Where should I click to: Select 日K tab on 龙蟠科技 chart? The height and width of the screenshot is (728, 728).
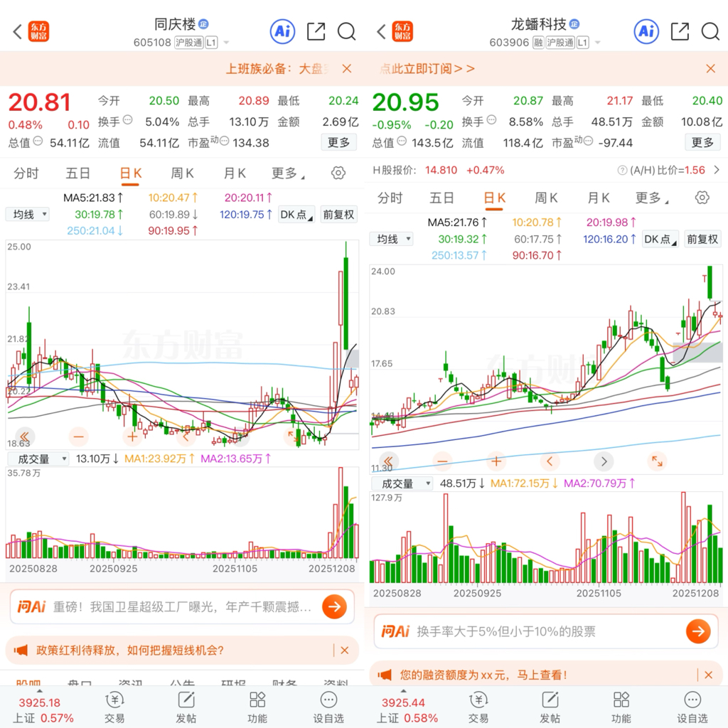click(495, 198)
